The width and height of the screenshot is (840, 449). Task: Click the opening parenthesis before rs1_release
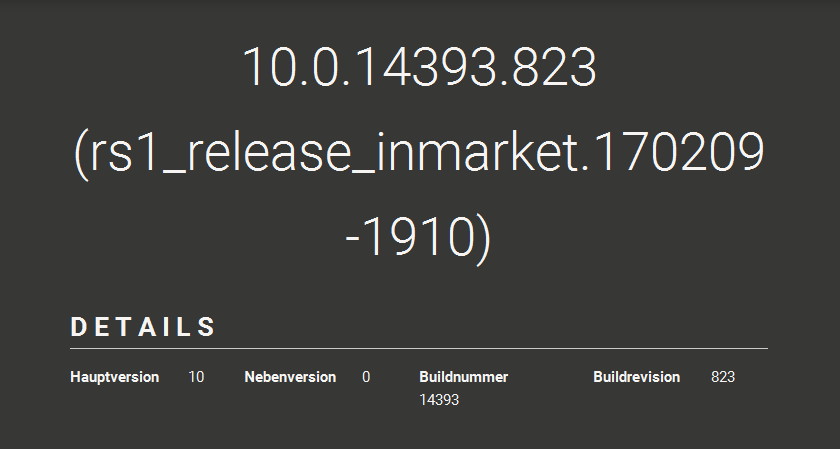click(81, 155)
